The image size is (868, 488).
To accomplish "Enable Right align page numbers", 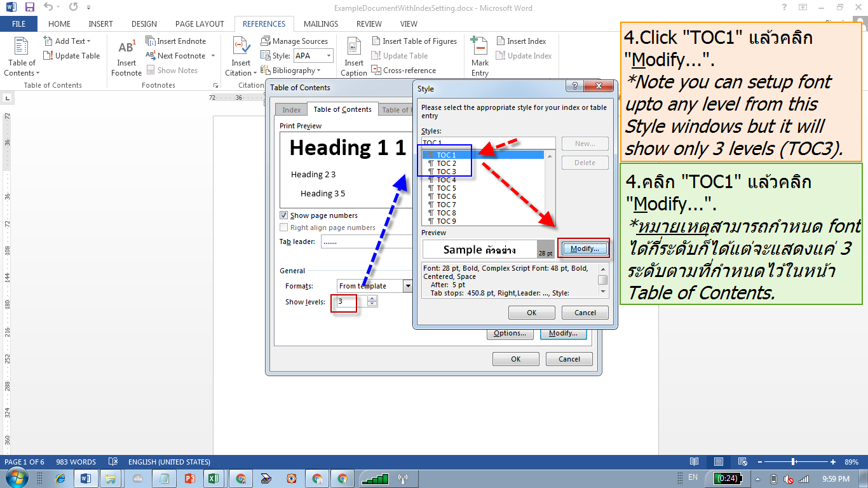I will click(x=283, y=227).
